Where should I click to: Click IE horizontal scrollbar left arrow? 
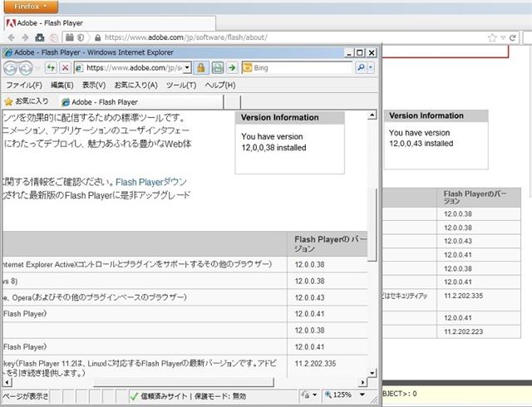tap(7, 382)
